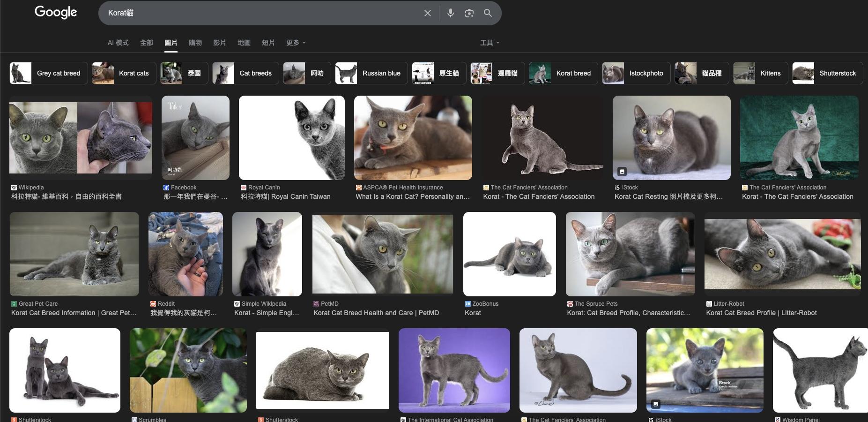868x422 pixels.
Task: Click the Google logo
Action: pos(56,13)
